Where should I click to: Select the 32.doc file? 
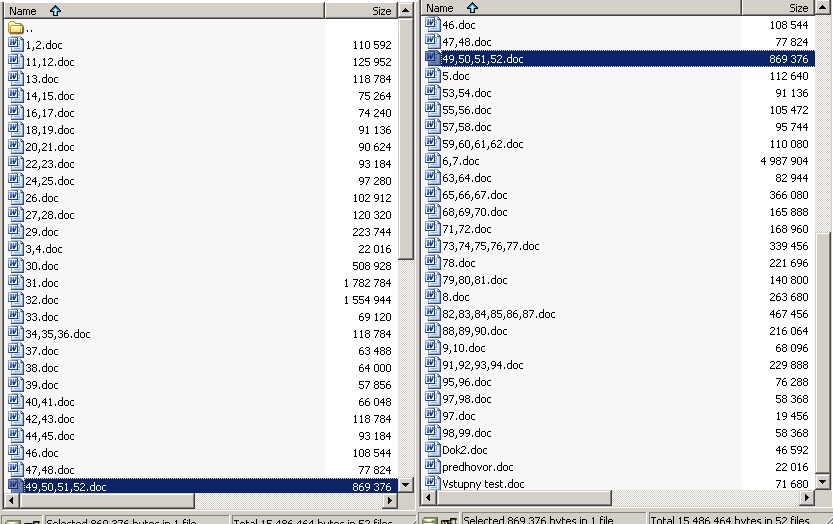pyautogui.click(x=42, y=300)
